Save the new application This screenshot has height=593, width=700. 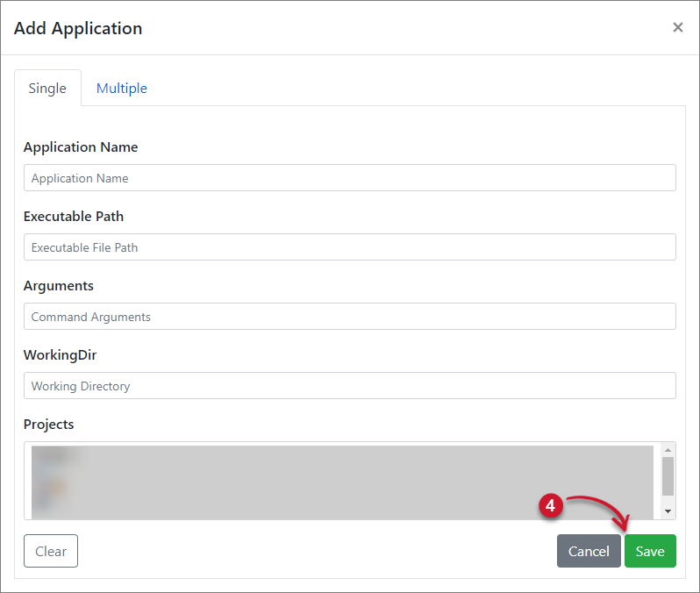[650, 551]
